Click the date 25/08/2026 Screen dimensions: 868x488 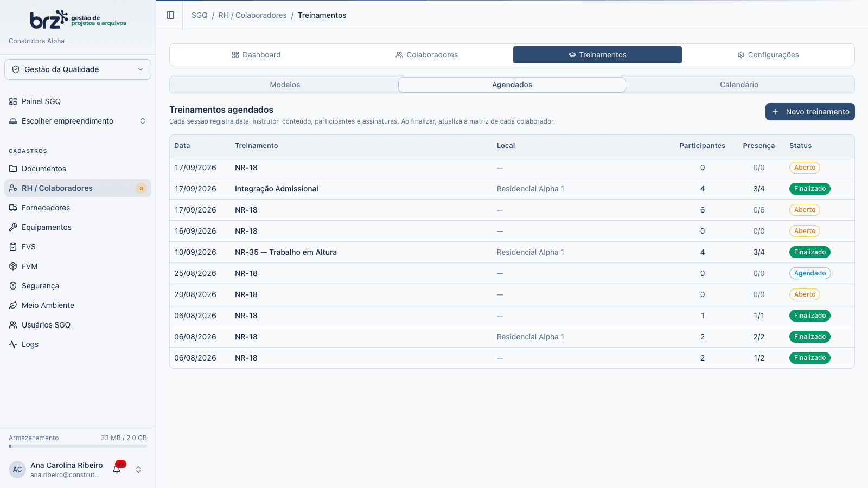[195, 273]
